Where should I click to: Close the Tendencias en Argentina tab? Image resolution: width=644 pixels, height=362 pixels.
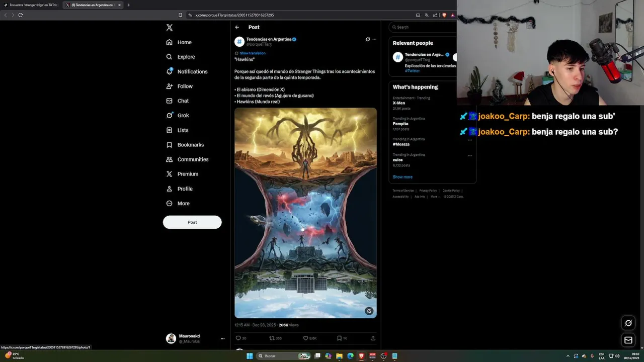(119, 5)
